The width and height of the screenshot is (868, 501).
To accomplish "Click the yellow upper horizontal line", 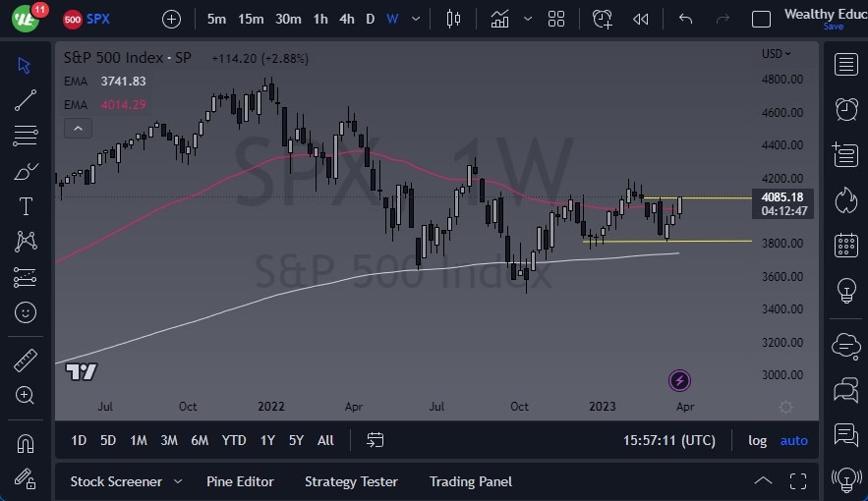I will tap(708, 198).
